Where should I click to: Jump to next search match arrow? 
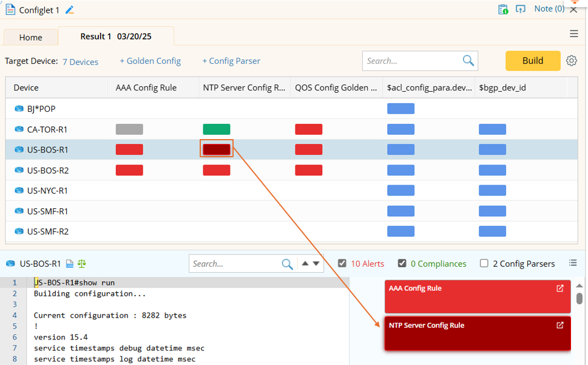point(316,264)
